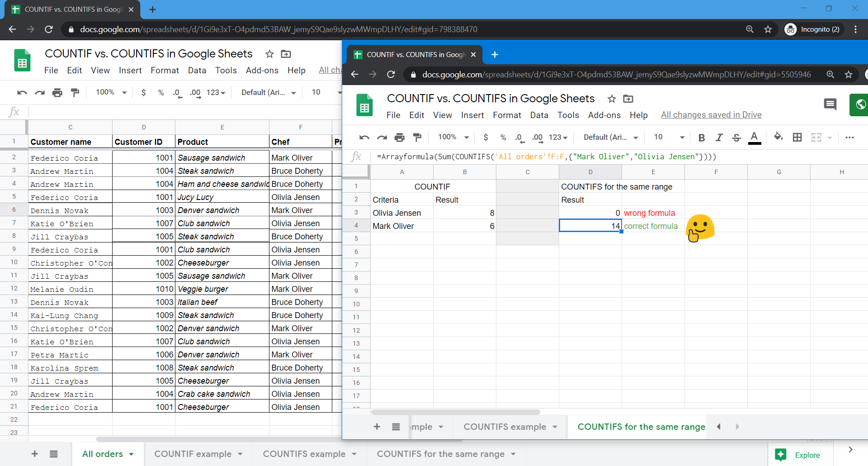This screenshot has height=466, width=868.
Task: Open the Text color picker
Action: 754,138
